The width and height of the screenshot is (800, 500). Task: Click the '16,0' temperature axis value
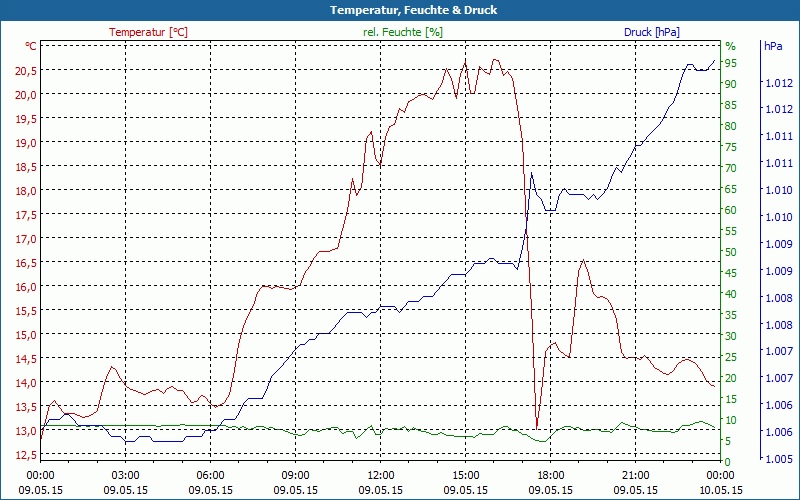26,287
